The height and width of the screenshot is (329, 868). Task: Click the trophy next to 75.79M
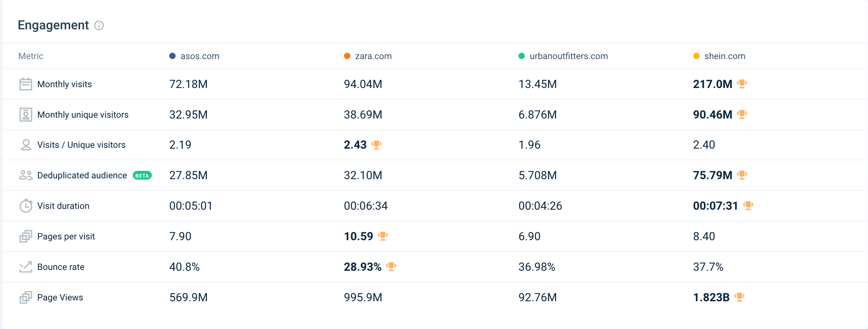742,175
